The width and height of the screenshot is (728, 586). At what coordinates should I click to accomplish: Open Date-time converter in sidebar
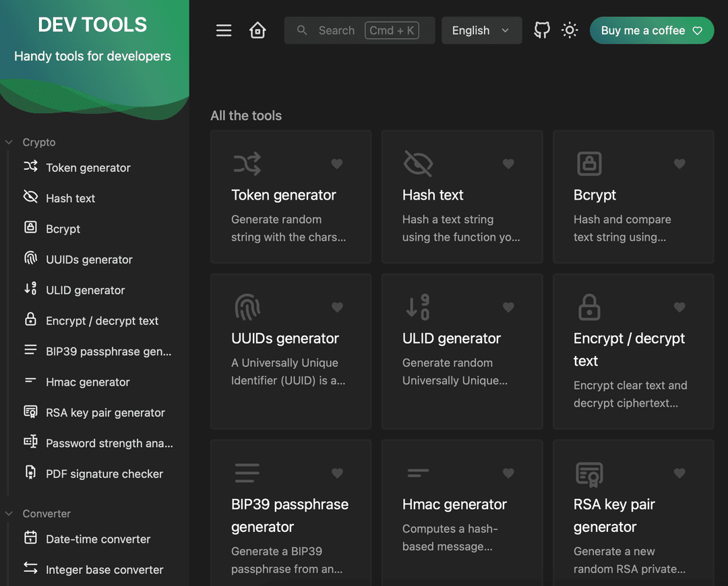pos(98,539)
